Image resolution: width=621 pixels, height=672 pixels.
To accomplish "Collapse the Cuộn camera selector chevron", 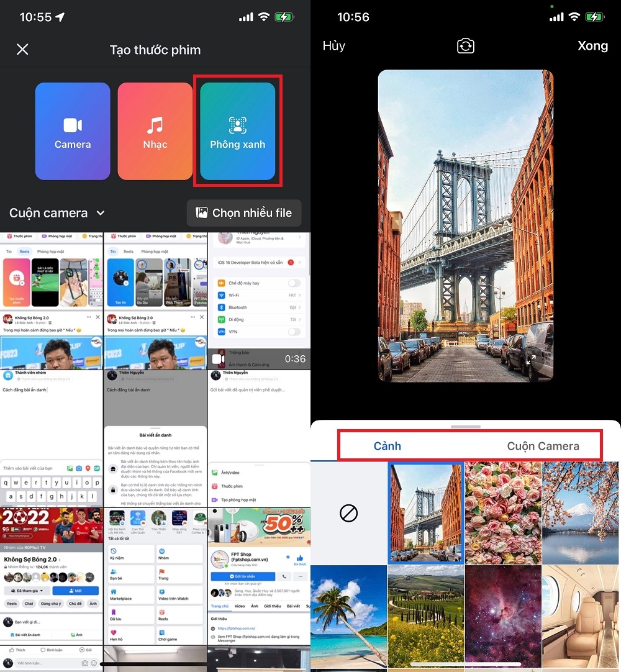I will (x=101, y=213).
